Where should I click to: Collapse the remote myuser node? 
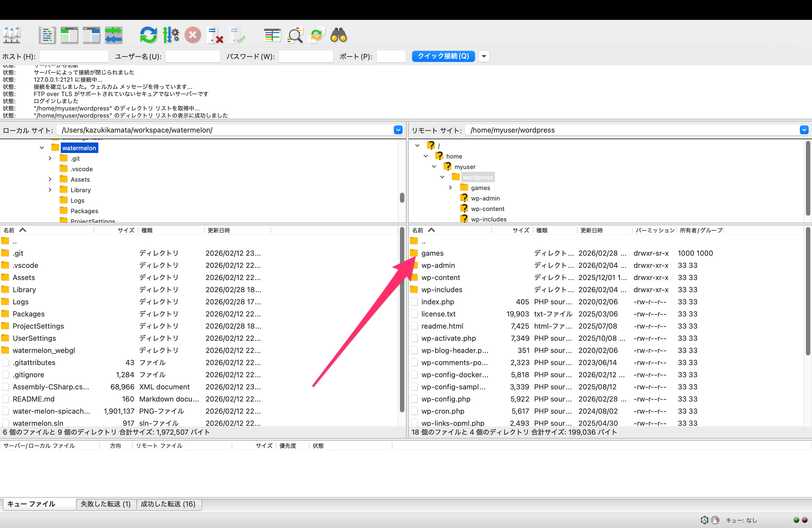434,167
